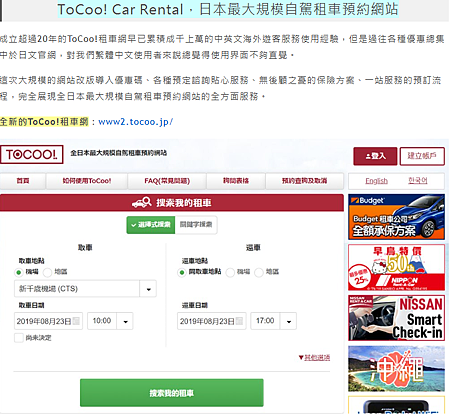Image resolution: width=450 pixels, height=419 pixels.
Task: Click the green 搜索我的租車 search button
Action: tap(172, 393)
